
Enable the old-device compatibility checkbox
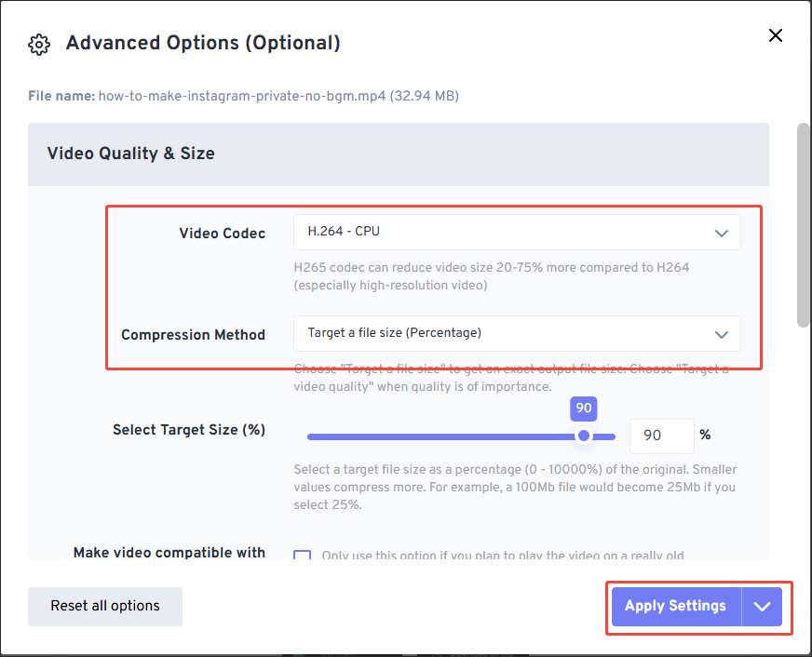click(x=302, y=555)
